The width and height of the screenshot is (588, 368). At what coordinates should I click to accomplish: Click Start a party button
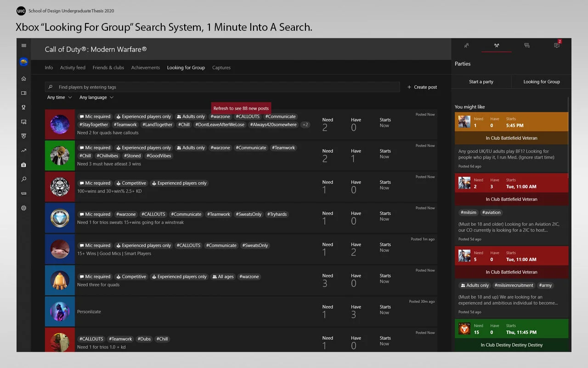[481, 82]
